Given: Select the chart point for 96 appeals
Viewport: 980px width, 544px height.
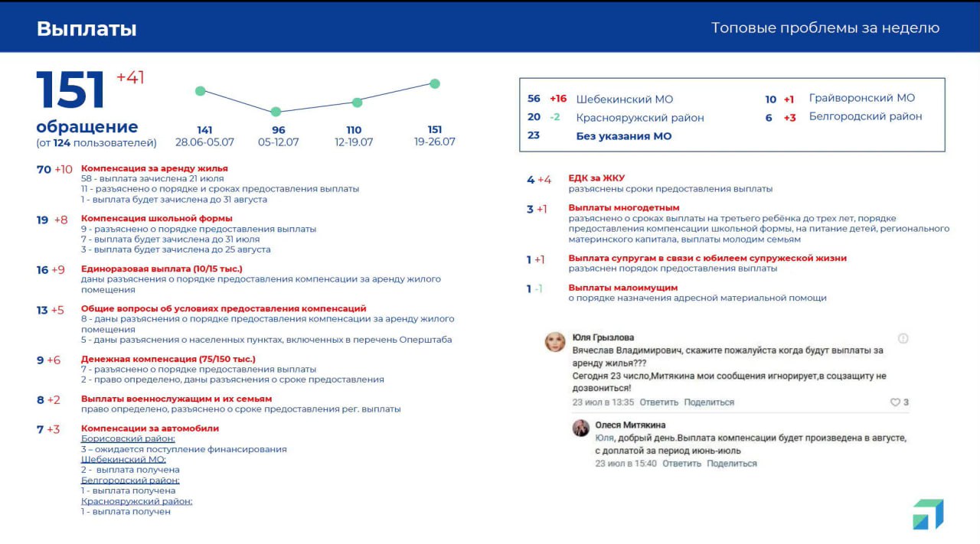Looking at the screenshot, I should 276,112.
